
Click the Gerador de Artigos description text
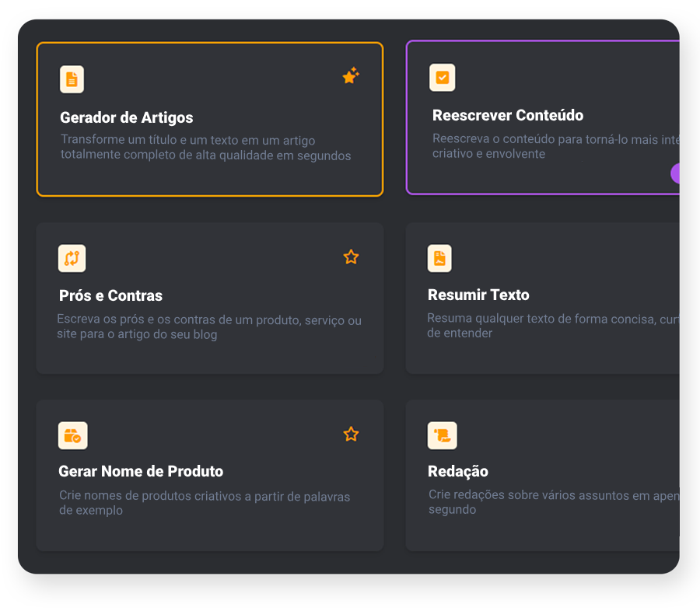[205, 148]
